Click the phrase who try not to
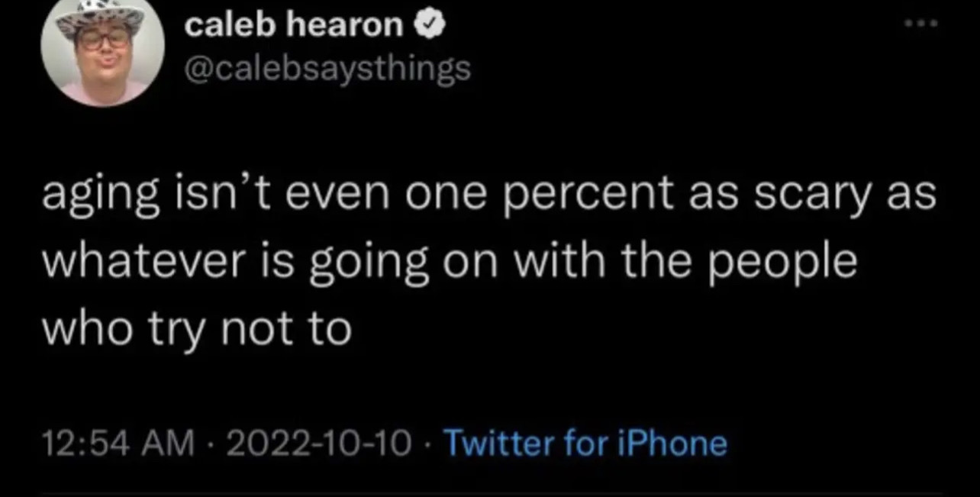 point(196,328)
